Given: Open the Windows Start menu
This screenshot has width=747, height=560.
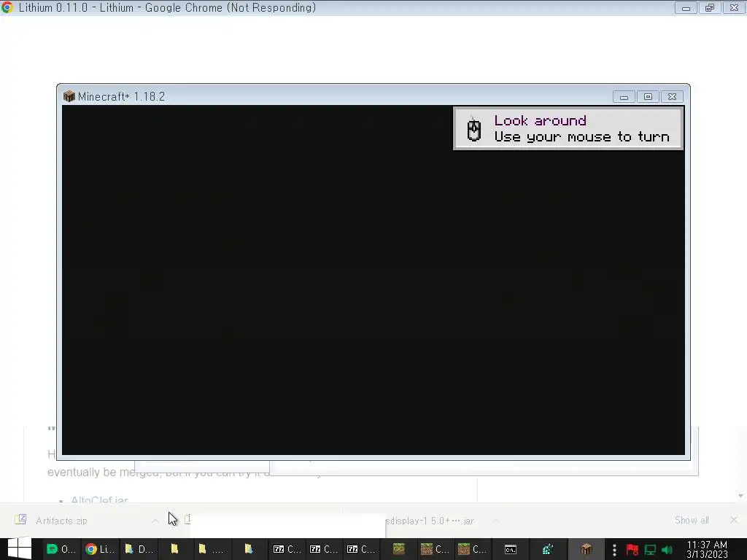Looking at the screenshot, I should pyautogui.click(x=20, y=549).
